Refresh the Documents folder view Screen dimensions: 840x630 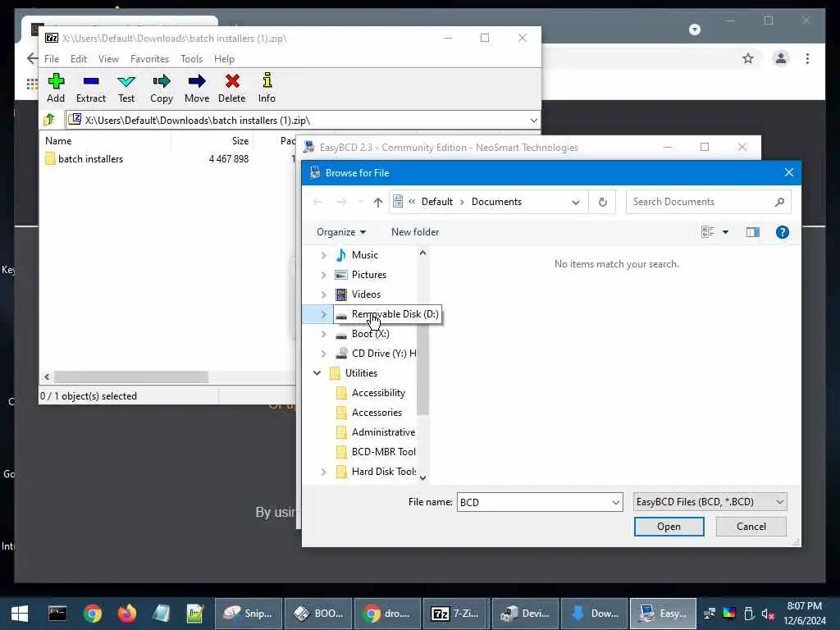(603, 202)
